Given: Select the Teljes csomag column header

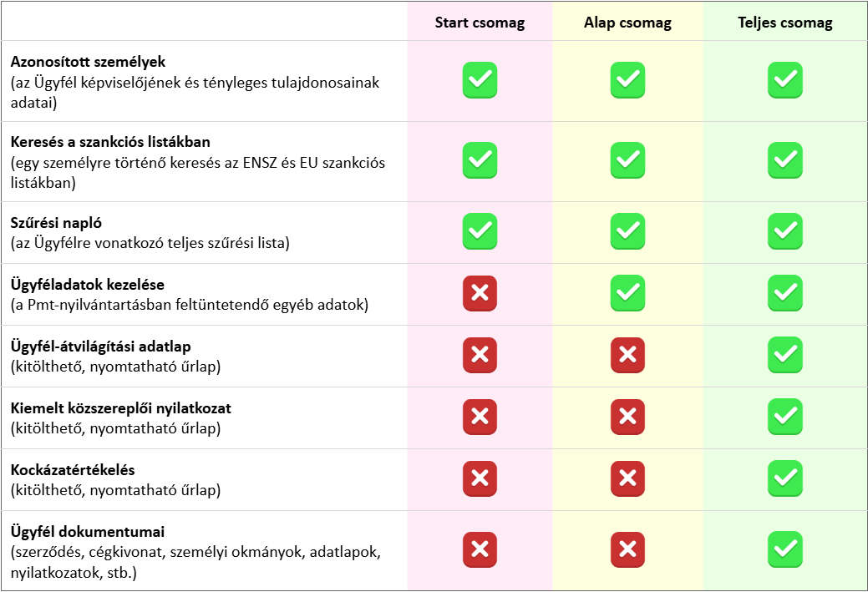Looking at the screenshot, I should pos(784,23).
